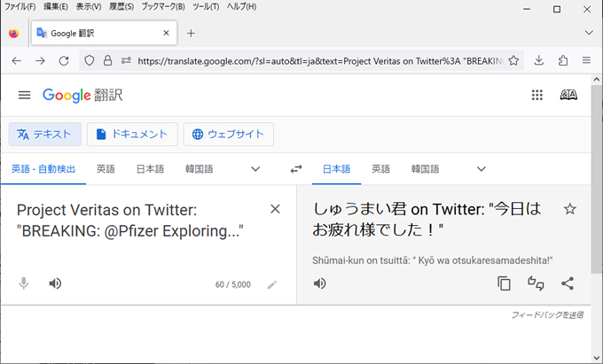Click the tracking protection shield icon
The image size is (603, 364).
90,60
